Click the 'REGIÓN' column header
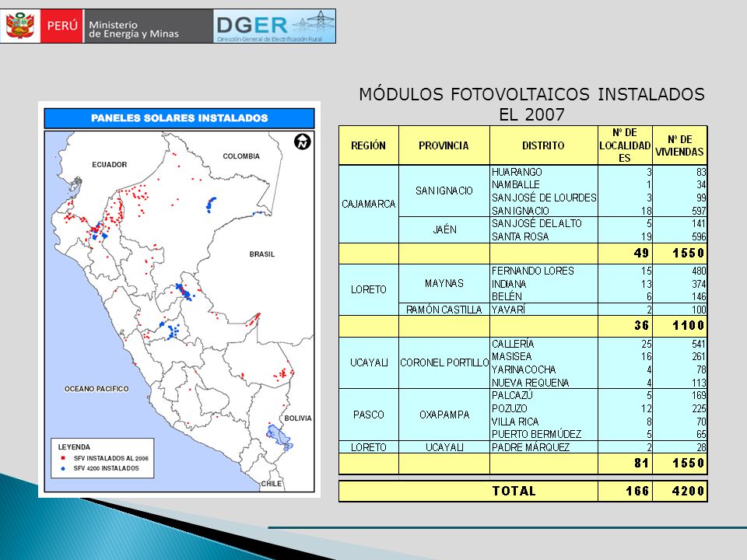The width and height of the screenshot is (747, 560). (x=368, y=145)
